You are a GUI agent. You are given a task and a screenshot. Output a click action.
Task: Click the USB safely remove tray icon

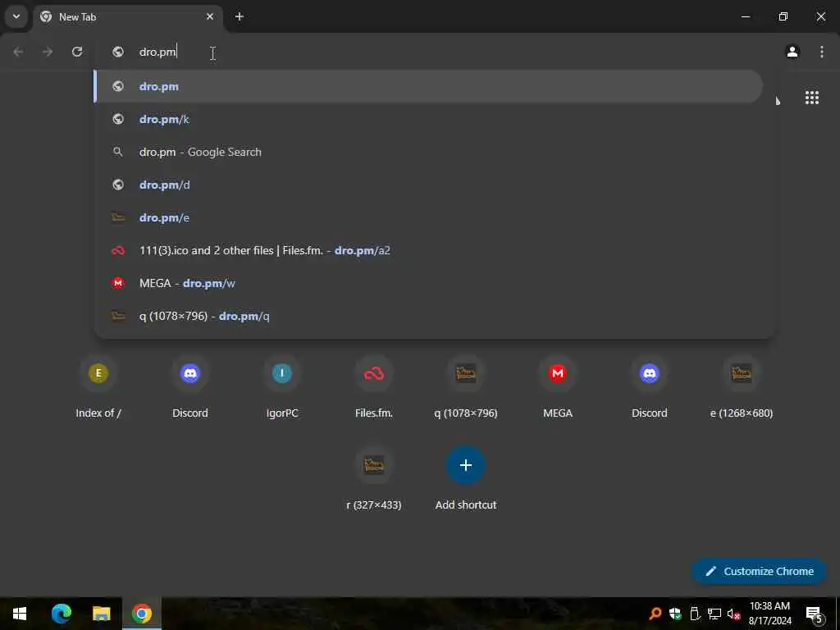695,614
